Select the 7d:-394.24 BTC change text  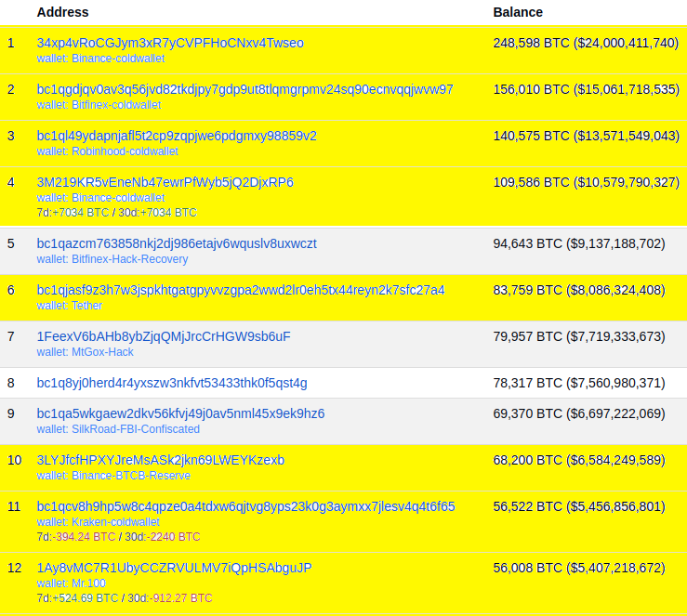point(76,536)
